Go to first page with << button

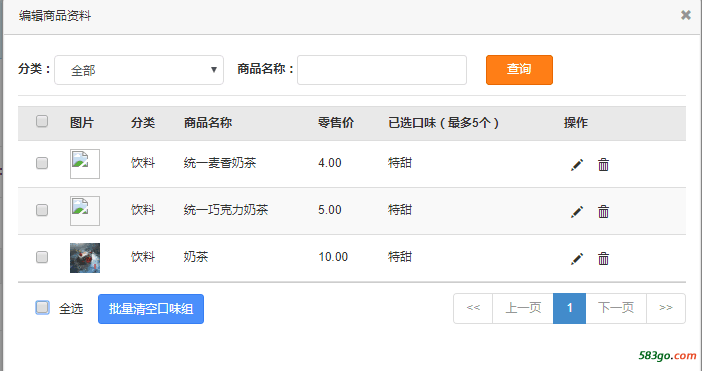tap(473, 308)
